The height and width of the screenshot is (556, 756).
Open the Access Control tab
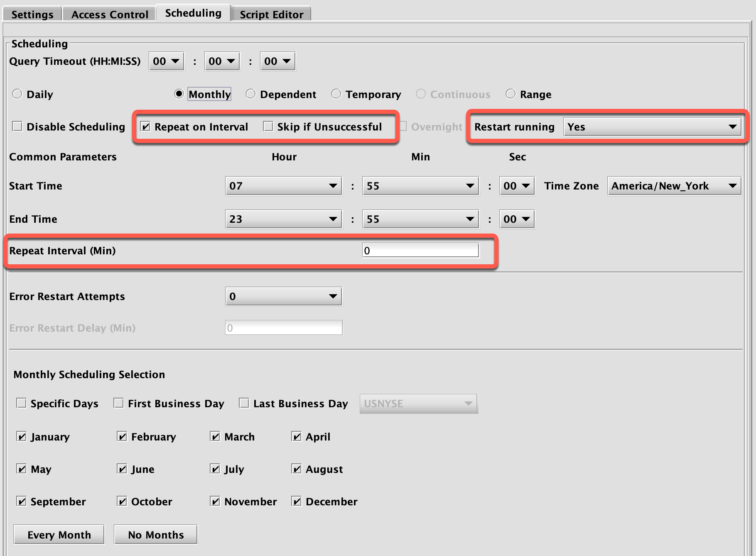[x=110, y=15]
